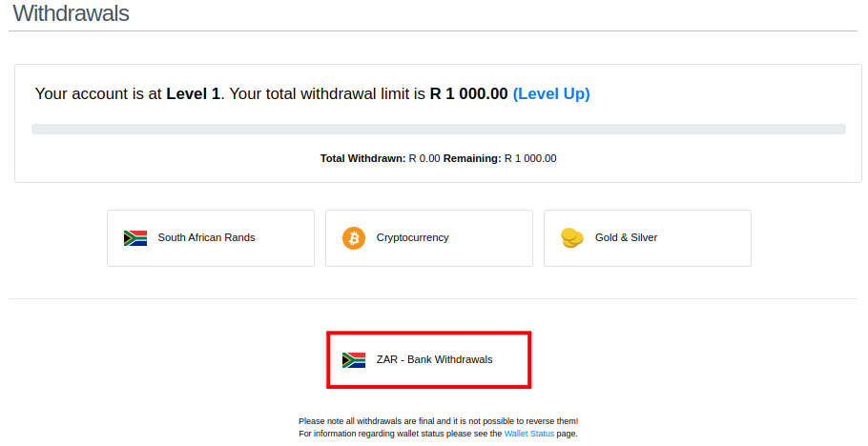The image size is (868, 446).
Task: Follow the Wallet Status link
Action: pos(528,434)
